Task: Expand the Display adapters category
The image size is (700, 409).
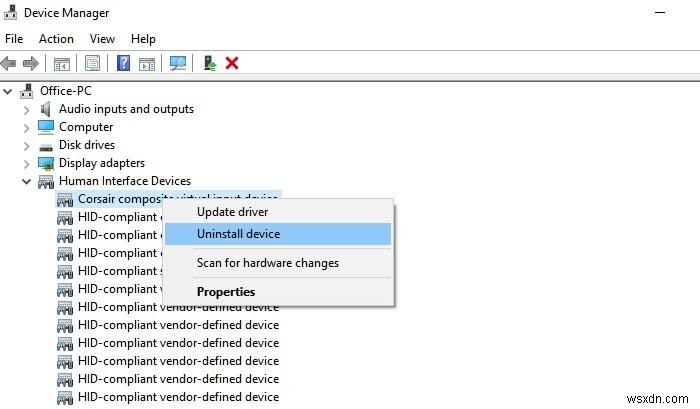Action: pos(27,163)
